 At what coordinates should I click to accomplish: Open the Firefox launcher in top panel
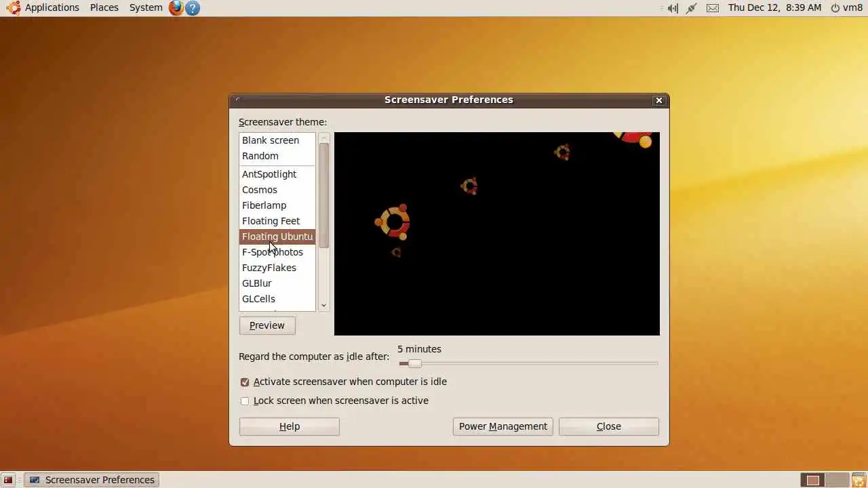click(x=176, y=8)
